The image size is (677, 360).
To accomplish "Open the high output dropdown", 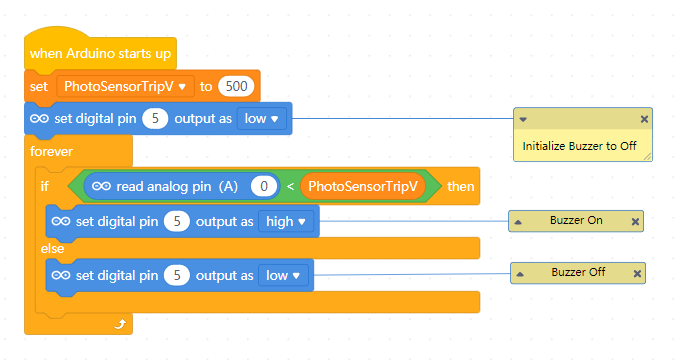I will (286, 222).
